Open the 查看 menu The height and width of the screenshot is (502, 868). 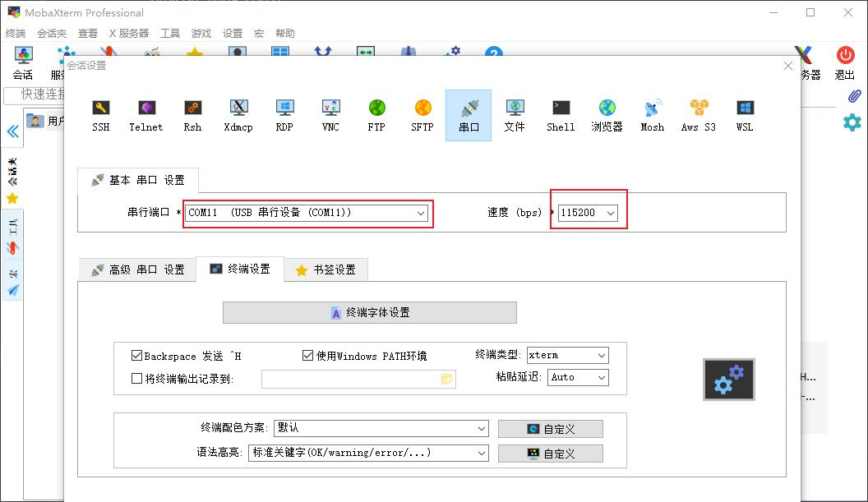tap(87, 33)
